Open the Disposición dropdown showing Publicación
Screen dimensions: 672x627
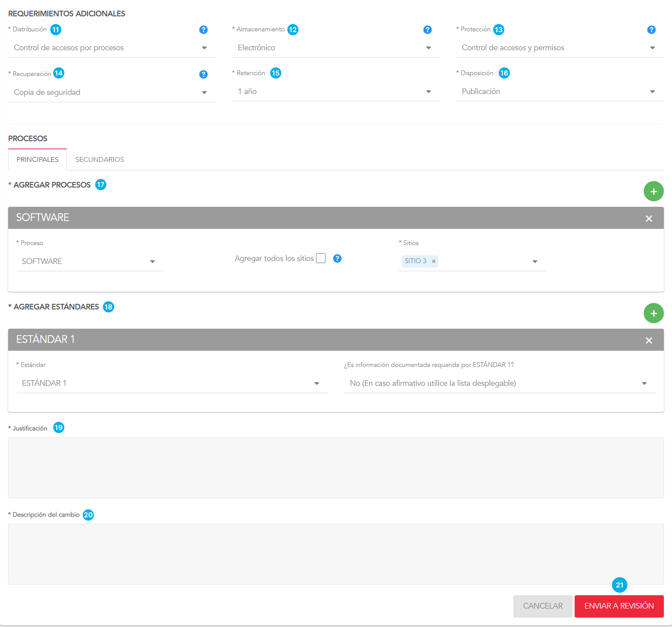559,91
